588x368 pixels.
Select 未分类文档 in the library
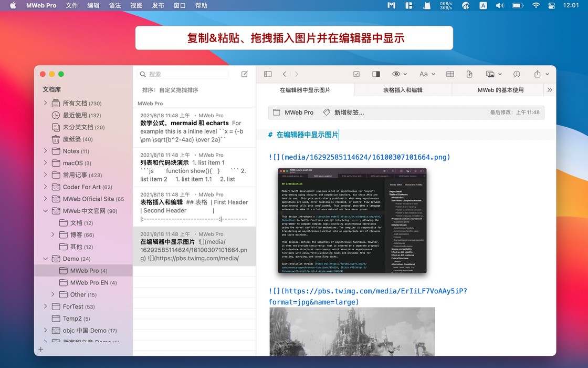pyautogui.click(x=83, y=127)
